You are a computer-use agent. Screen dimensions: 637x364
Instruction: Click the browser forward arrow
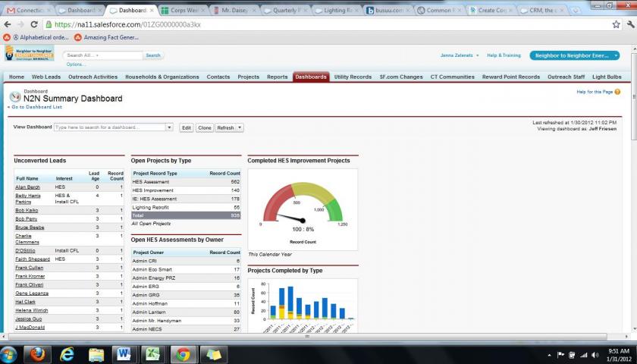20,24
